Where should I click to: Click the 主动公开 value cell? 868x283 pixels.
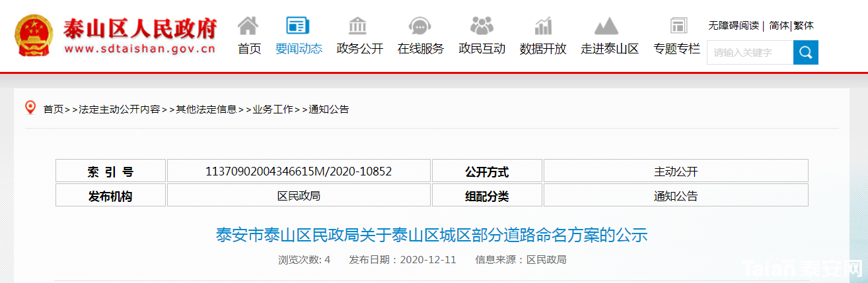coord(676,172)
